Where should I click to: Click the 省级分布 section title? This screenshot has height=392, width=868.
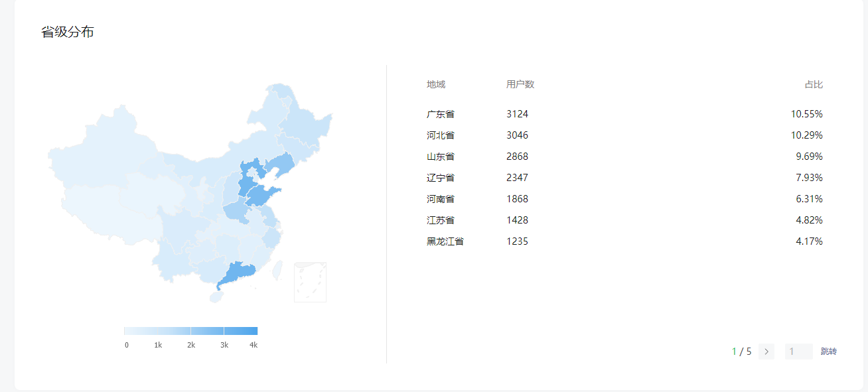pos(68,32)
